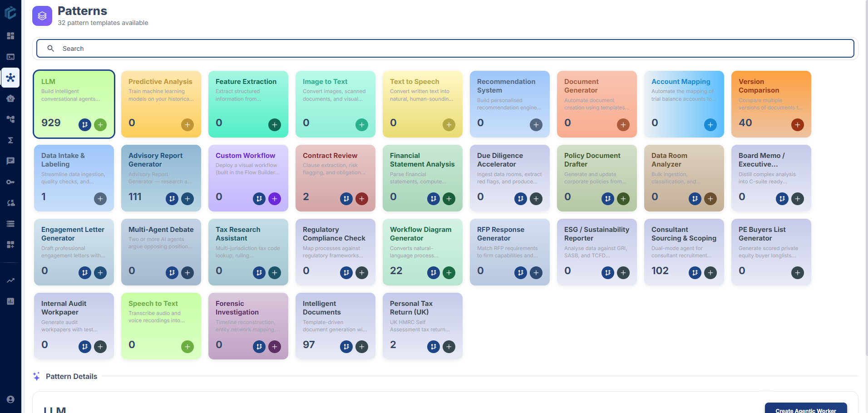Screen dimensions: 868x413
Task: Click the sparkle icon beside Pattern Details
Action: (x=36, y=376)
